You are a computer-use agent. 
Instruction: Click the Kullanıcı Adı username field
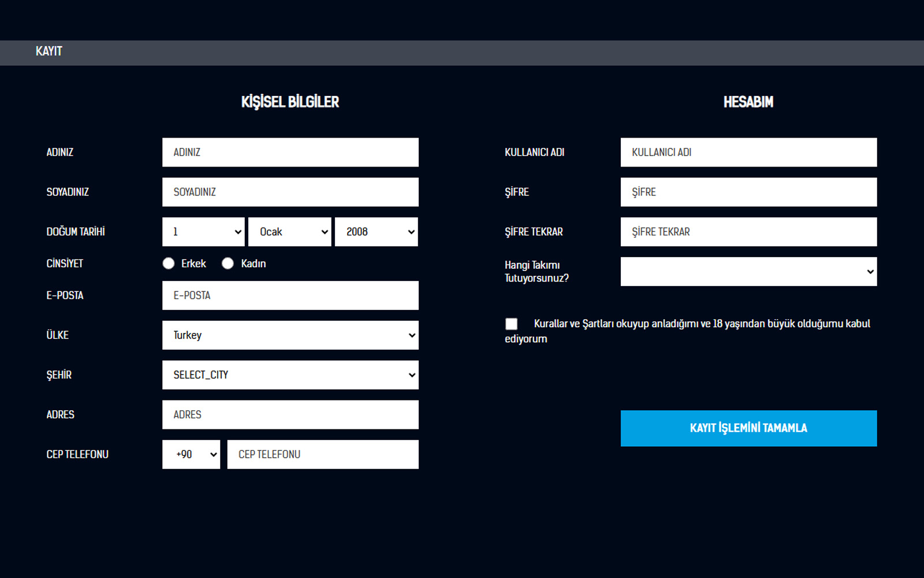click(x=748, y=153)
